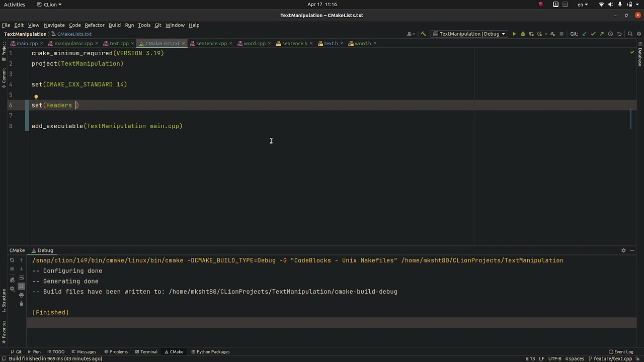Screen dimensions: 644x362
Task: Run with Coverage icon in toolbar
Action: 531,34
